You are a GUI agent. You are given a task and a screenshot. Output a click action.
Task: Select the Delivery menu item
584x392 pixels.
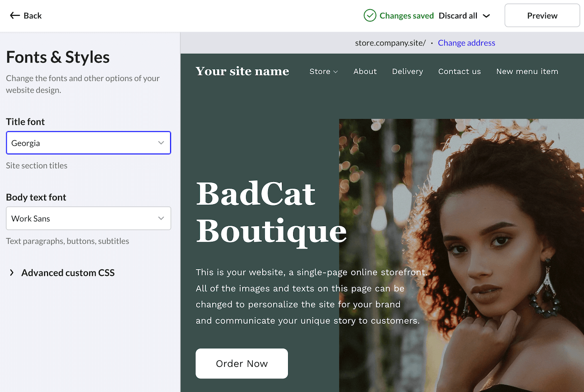pos(408,71)
